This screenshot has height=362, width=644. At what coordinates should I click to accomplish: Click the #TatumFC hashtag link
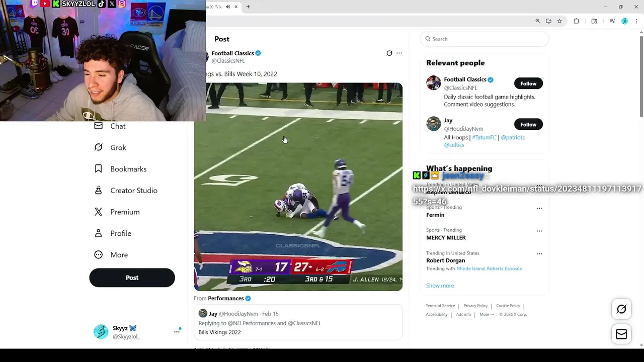click(484, 137)
